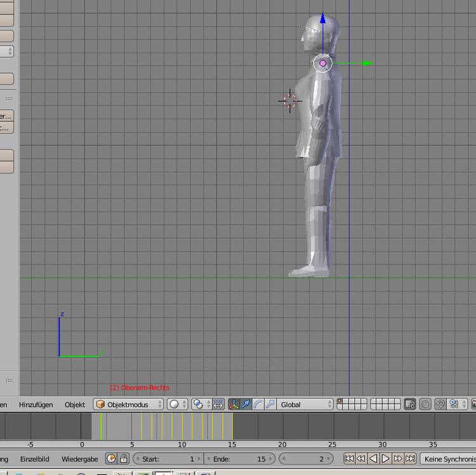The width and height of the screenshot is (476, 475).
Task: Decrease Ende frame with left arrow
Action: coord(209,458)
